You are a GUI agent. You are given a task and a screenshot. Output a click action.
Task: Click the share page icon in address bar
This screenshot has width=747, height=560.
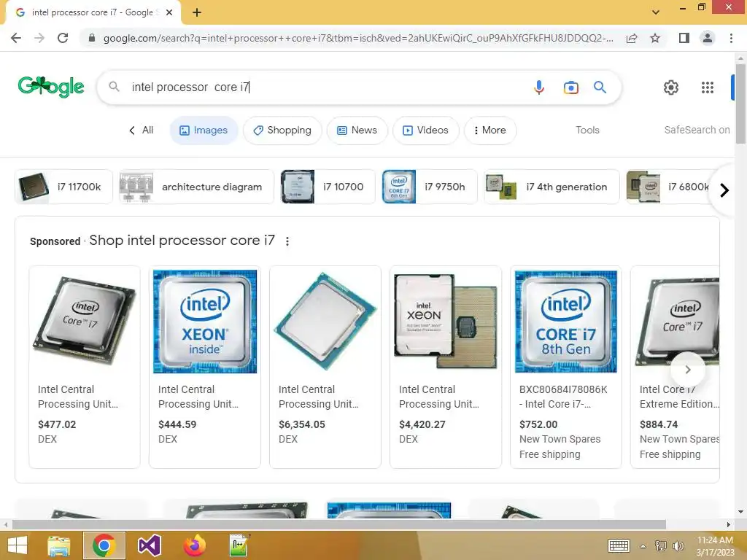[x=632, y=38]
